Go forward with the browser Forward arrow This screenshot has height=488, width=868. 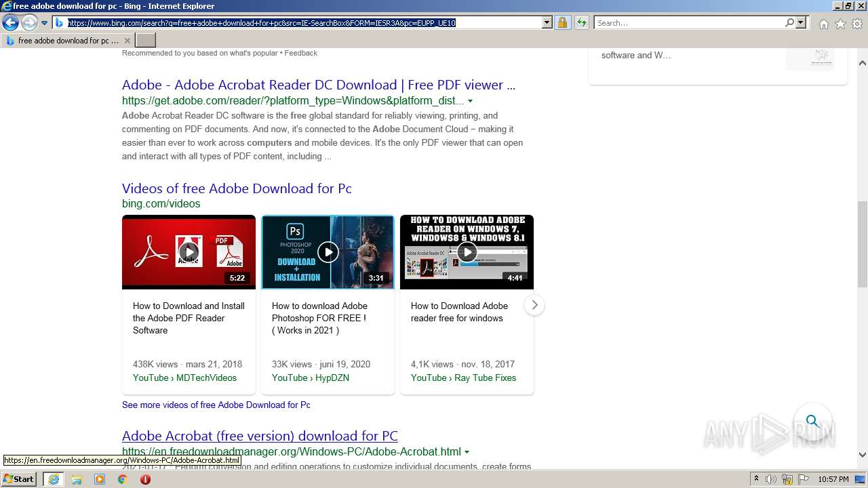pos(29,23)
